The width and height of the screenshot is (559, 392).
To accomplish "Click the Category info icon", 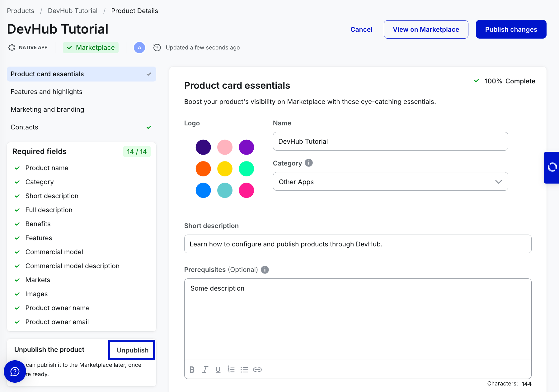I will point(309,163).
